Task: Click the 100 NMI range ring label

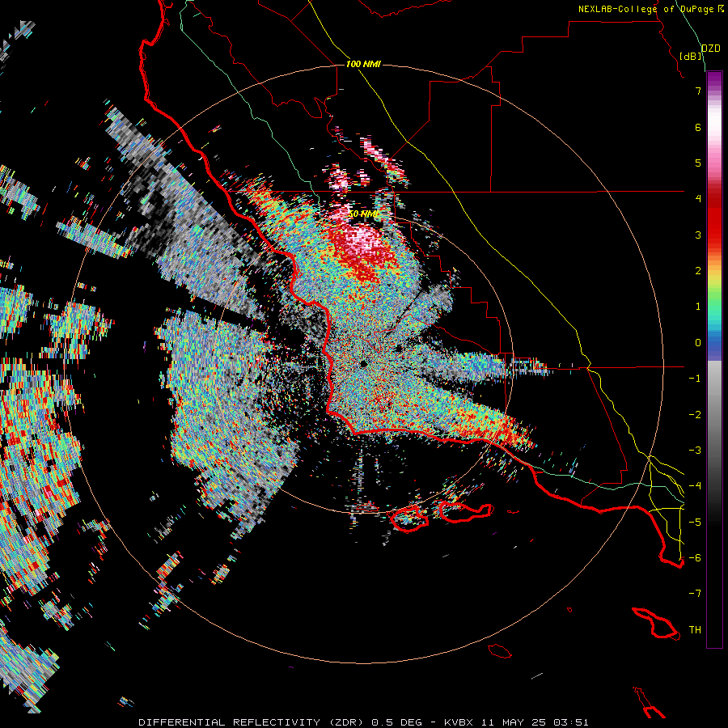Action: coord(363,64)
